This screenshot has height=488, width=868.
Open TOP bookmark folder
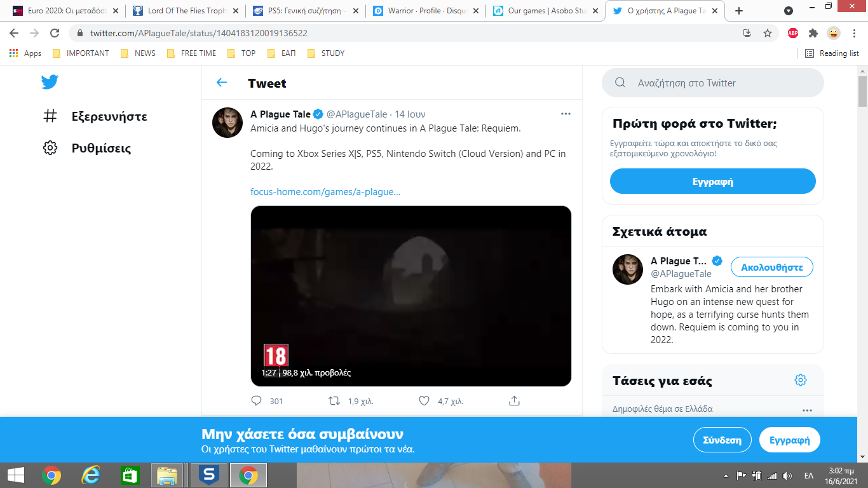241,53
